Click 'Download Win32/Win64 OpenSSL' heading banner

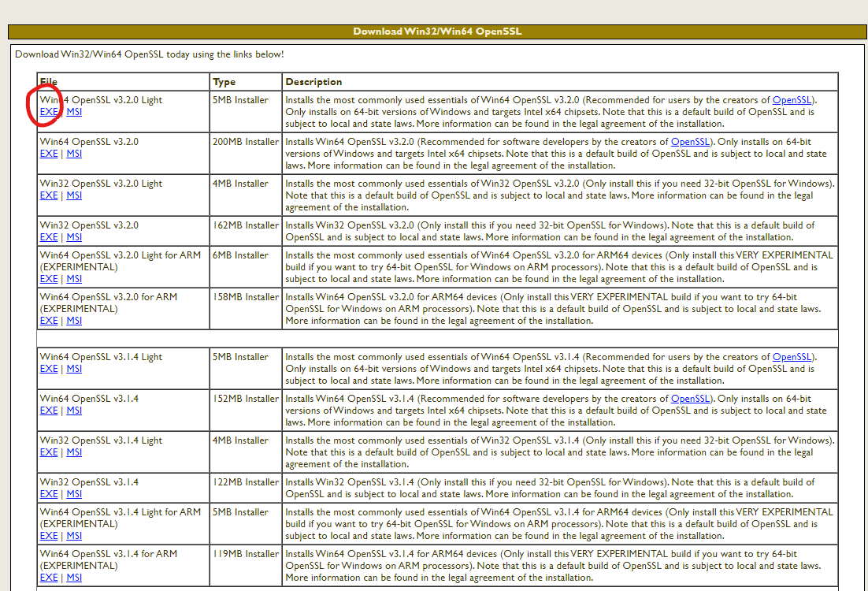pyautogui.click(x=437, y=32)
